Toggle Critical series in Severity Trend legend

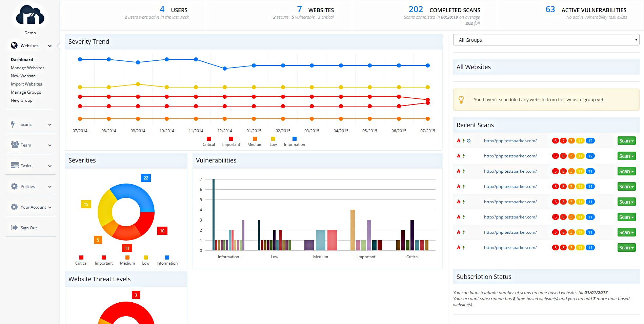click(209, 141)
